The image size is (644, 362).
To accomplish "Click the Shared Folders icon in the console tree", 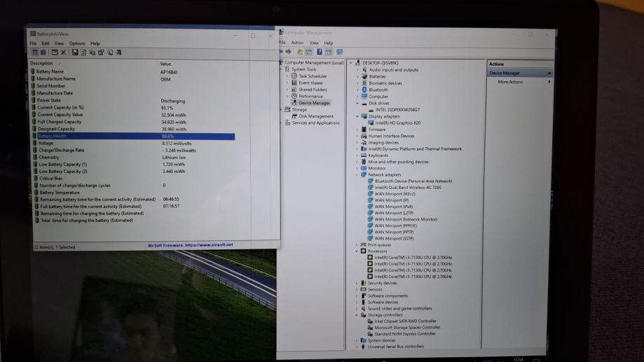I will tap(294, 90).
